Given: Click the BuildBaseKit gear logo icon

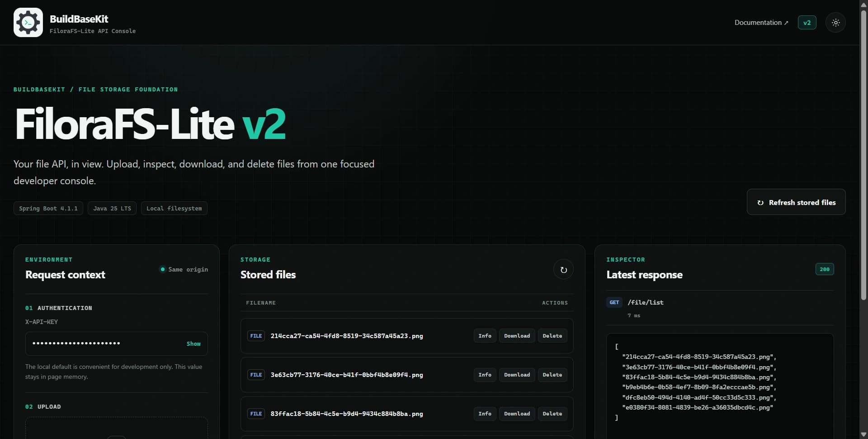Looking at the screenshot, I should click(28, 22).
